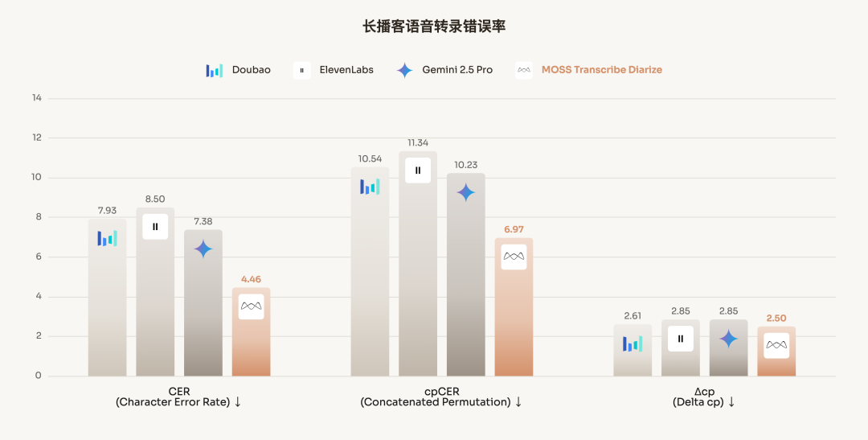
Task: Click the 11.34 value label
Action: tap(418, 143)
